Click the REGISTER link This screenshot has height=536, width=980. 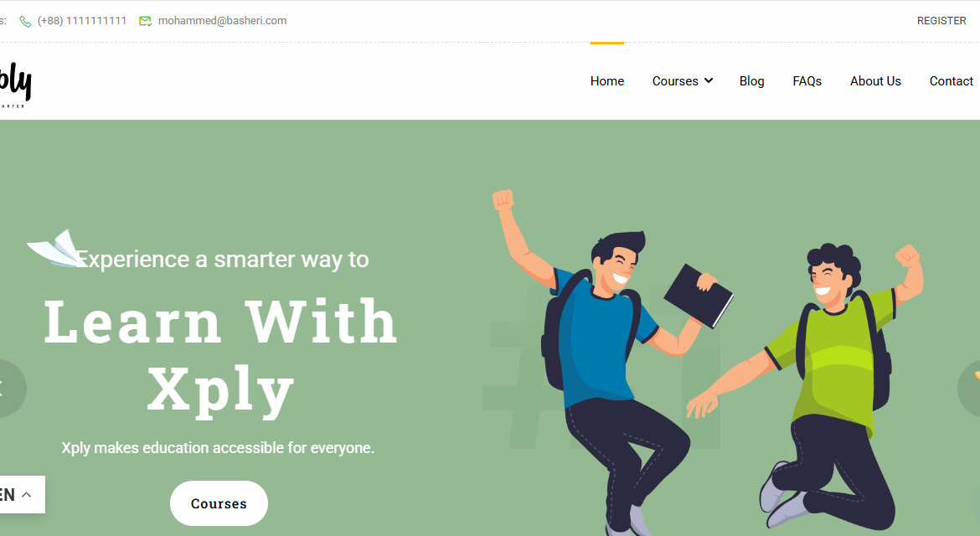(x=941, y=21)
